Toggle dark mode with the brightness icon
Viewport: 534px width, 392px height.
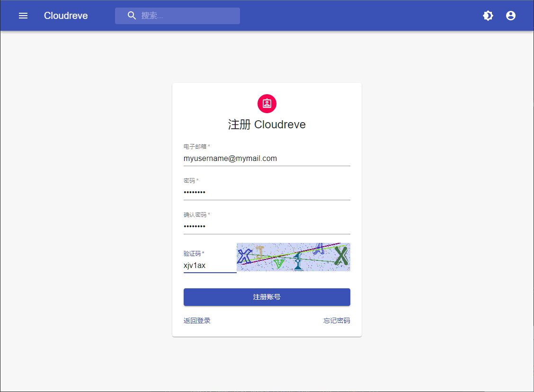pos(488,16)
